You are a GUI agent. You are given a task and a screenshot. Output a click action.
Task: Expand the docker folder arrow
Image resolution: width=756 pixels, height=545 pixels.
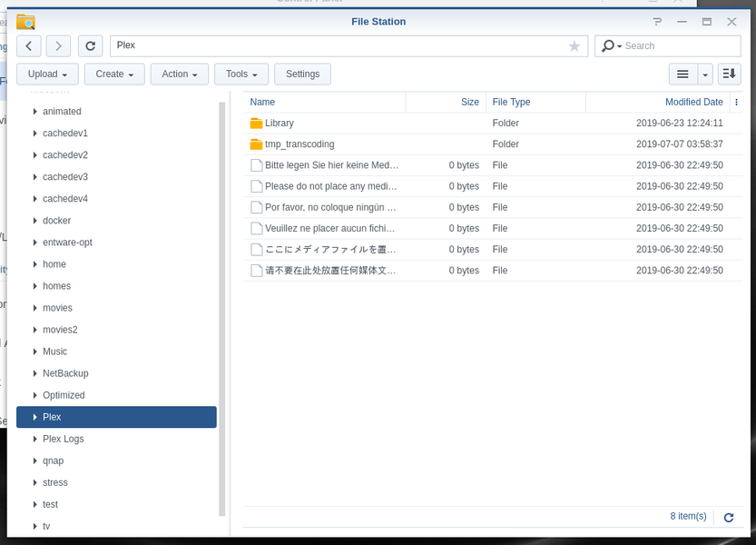[34, 221]
